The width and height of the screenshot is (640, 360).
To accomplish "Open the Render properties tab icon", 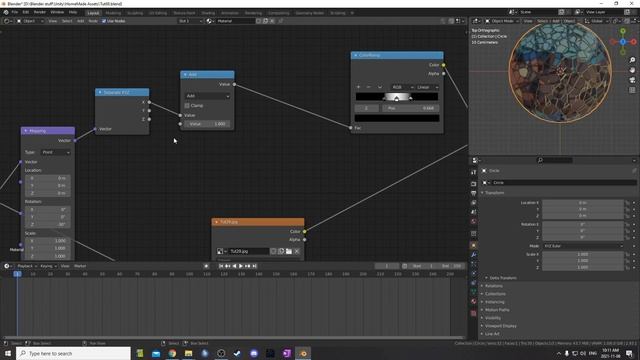I will 473,184.
